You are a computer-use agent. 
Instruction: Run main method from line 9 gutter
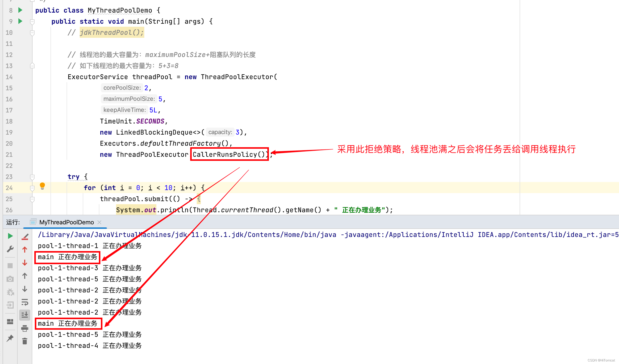click(20, 21)
